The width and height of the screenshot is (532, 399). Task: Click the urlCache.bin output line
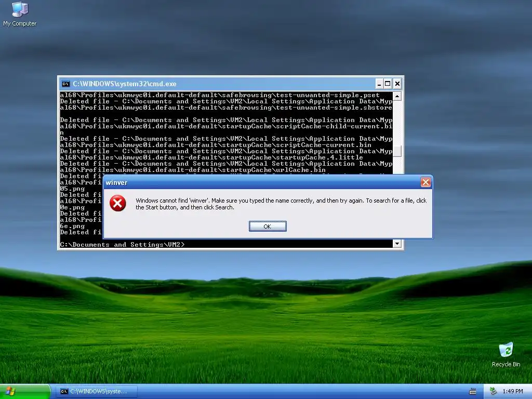click(193, 170)
